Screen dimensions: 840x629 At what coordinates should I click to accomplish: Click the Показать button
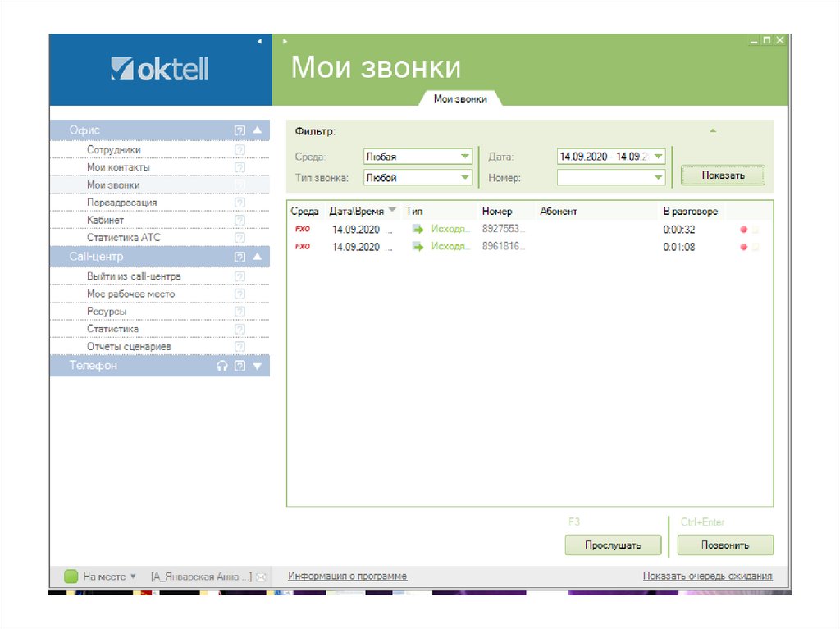coord(723,175)
